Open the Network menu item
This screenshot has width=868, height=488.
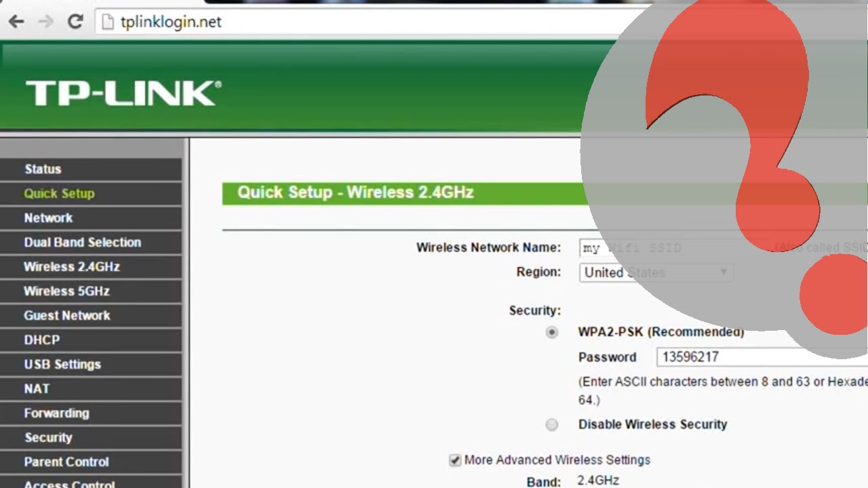click(91, 218)
